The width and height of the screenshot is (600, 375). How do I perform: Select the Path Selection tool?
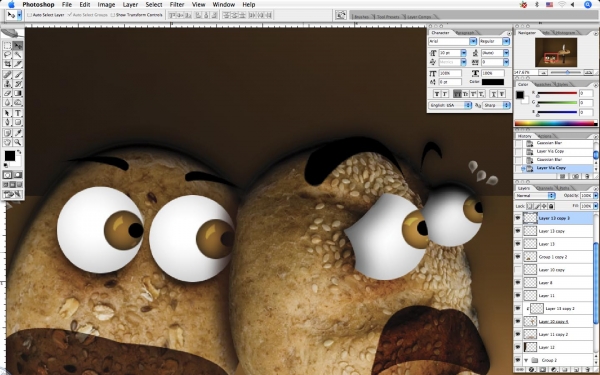tap(7, 113)
